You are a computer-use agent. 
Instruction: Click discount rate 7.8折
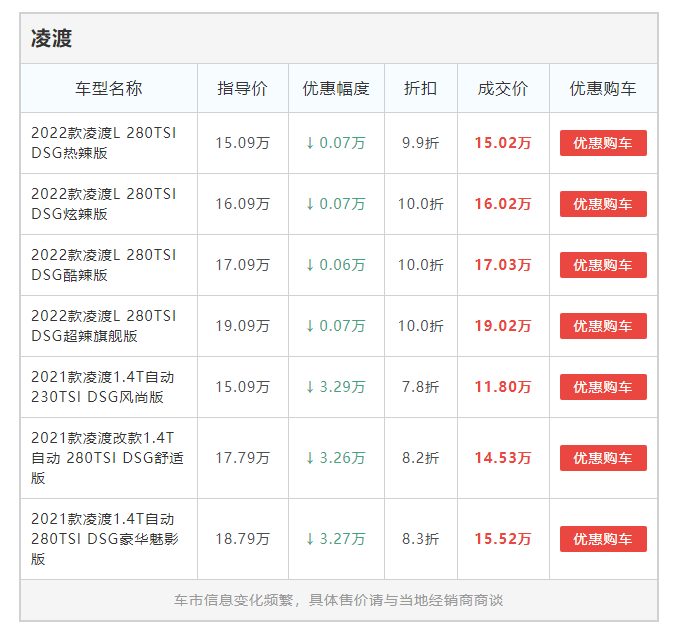coord(420,387)
